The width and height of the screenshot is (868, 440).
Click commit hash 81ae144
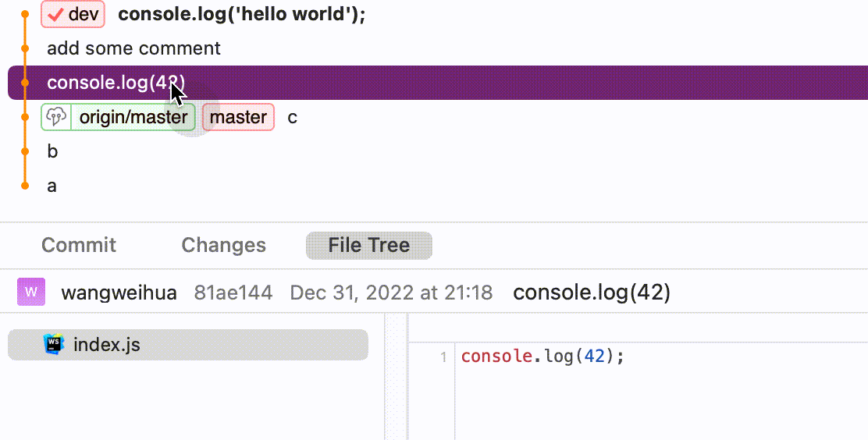[233, 293]
